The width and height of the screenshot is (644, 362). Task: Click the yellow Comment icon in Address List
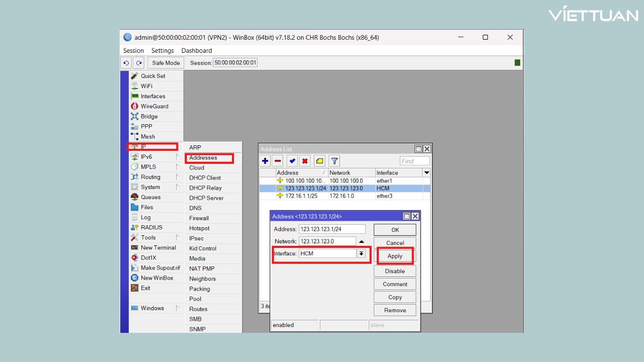319,161
